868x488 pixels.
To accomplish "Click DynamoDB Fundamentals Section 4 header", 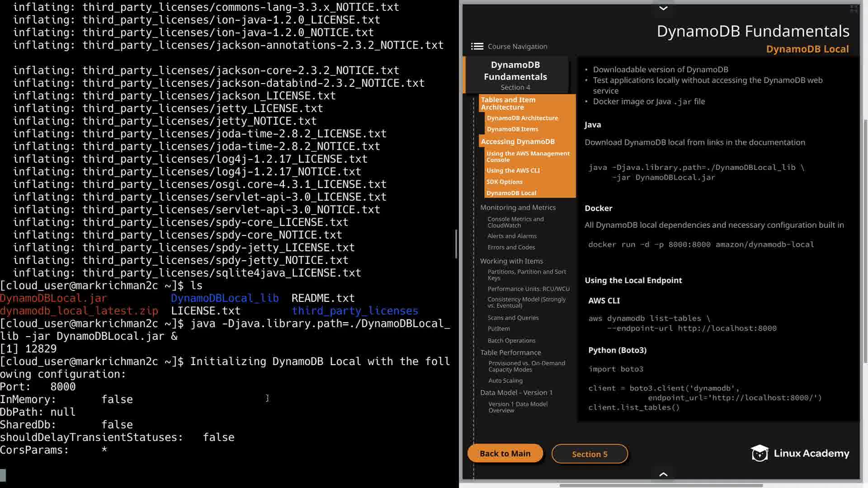I will (515, 75).
